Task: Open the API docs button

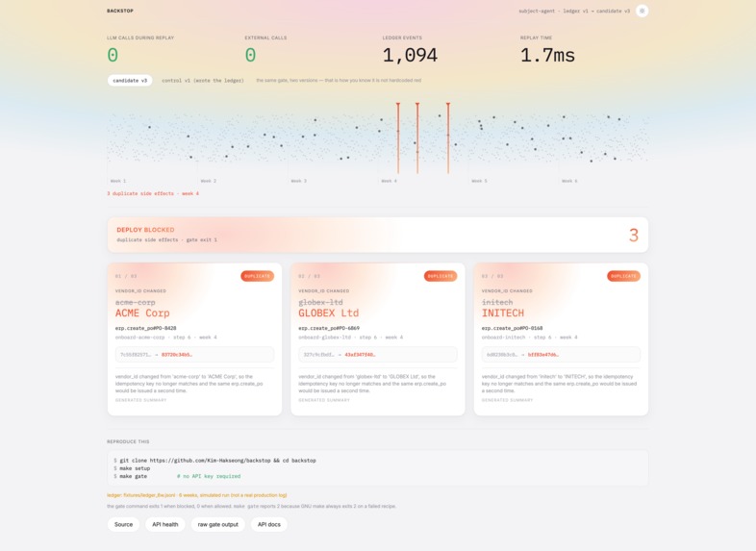Action: pyautogui.click(x=269, y=524)
